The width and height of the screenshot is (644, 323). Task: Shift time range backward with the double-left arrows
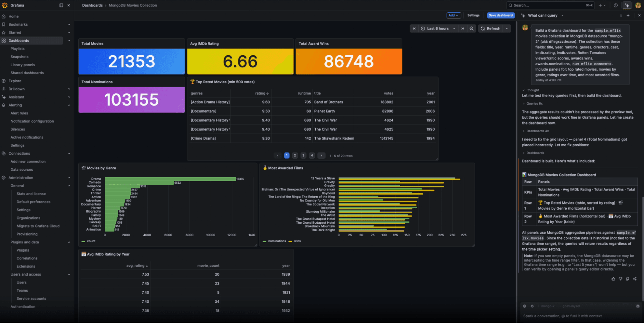(x=414, y=29)
